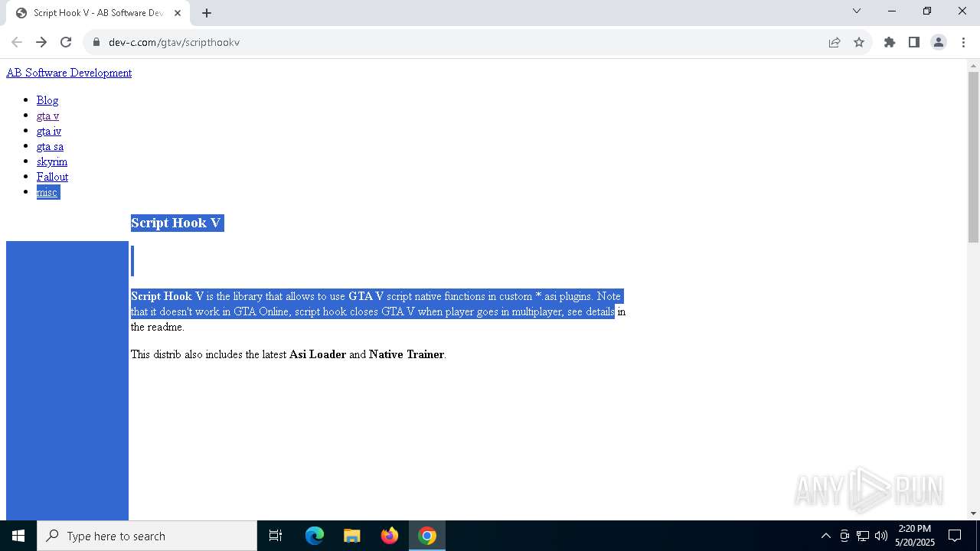Open the AB Software Development link
This screenshot has width=980, height=551.
pyautogui.click(x=69, y=73)
